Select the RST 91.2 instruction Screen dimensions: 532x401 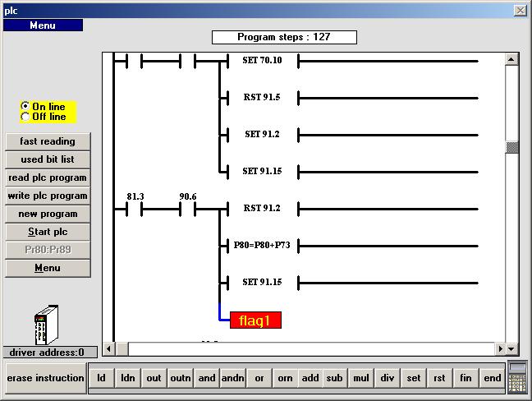[262, 208]
